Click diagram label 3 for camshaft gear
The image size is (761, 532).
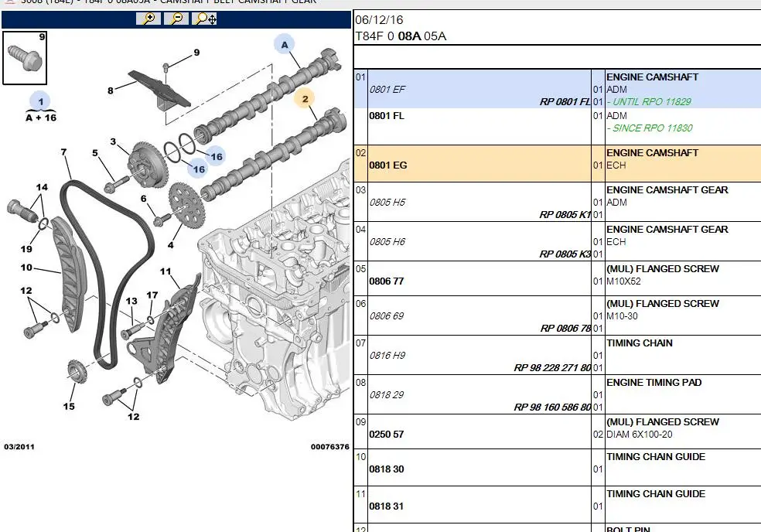[113, 142]
